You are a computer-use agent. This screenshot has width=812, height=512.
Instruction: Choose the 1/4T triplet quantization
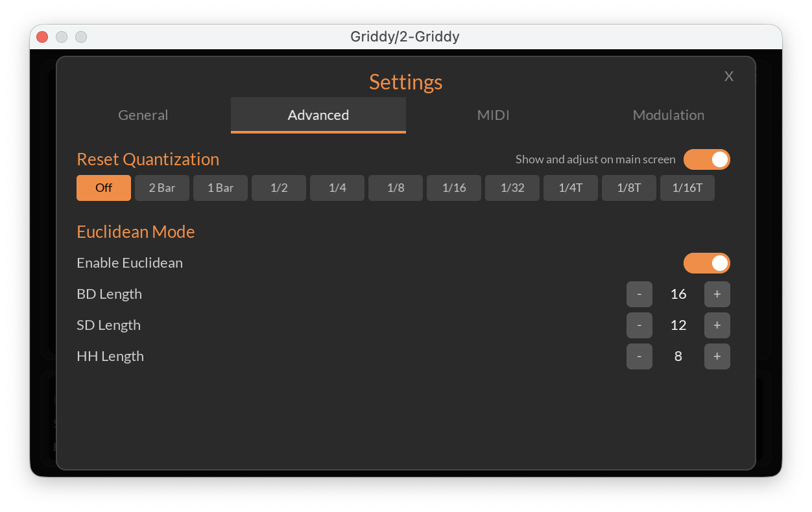click(570, 187)
